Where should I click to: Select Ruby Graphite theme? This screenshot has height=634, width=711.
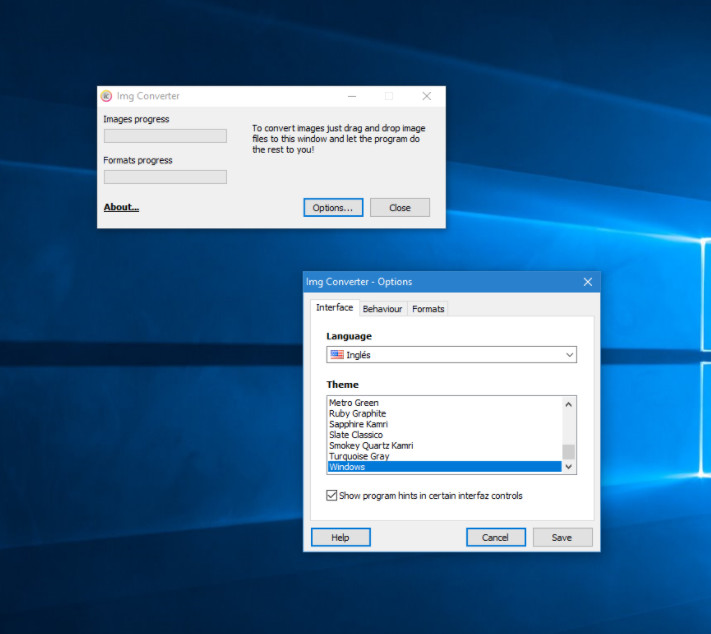coord(444,414)
